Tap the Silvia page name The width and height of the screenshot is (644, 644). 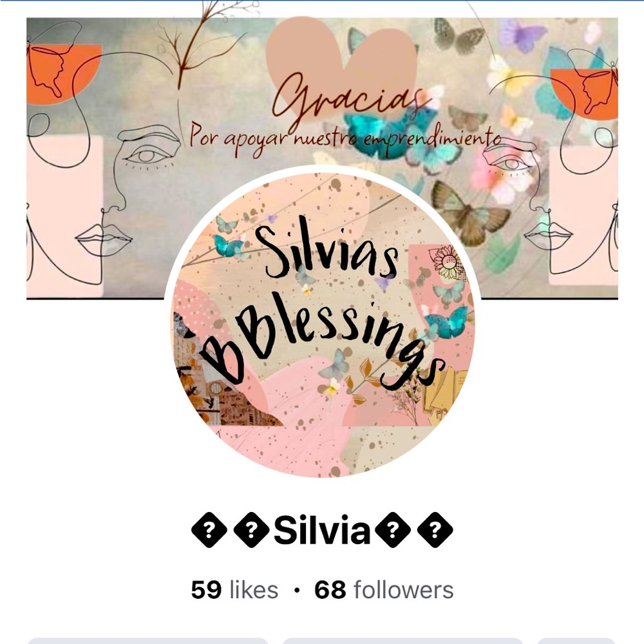click(x=323, y=530)
